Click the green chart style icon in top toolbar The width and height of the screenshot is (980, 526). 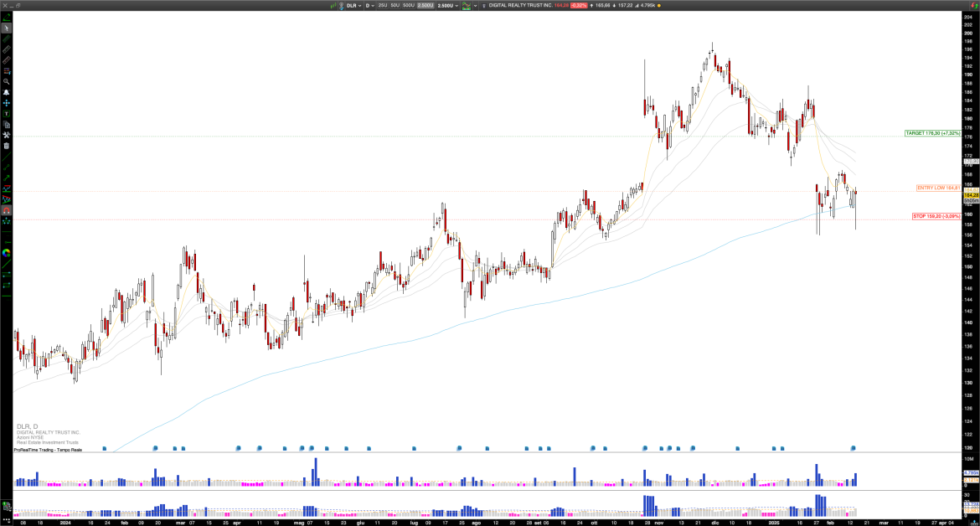pyautogui.click(x=467, y=5)
